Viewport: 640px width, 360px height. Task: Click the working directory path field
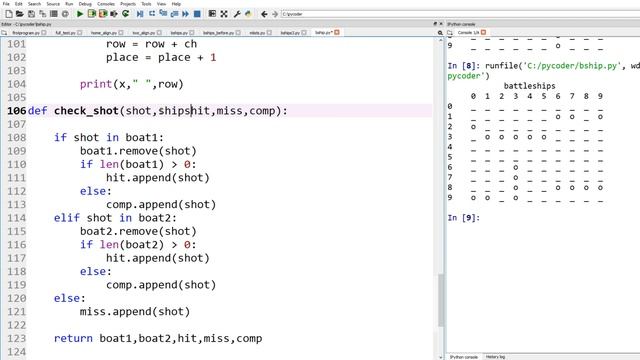tap(460, 14)
